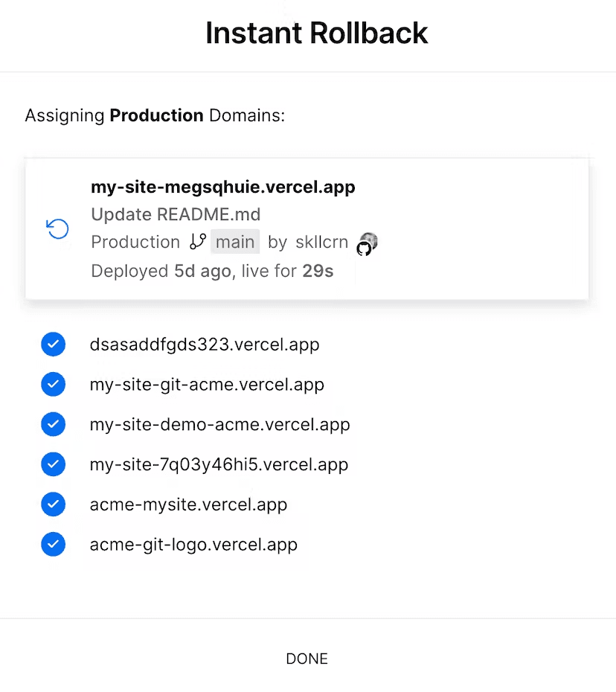Click the skllcrn author name
Viewport: 616px width, 692px height.
tap(321, 242)
